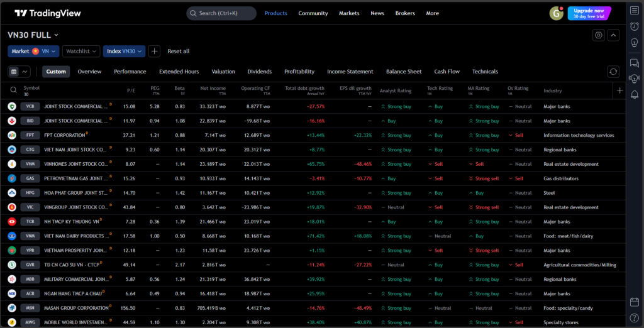Click the TCB stock logo icon
The height and width of the screenshot is (328, 644).
pyautogui.click(x=12, y=222)
